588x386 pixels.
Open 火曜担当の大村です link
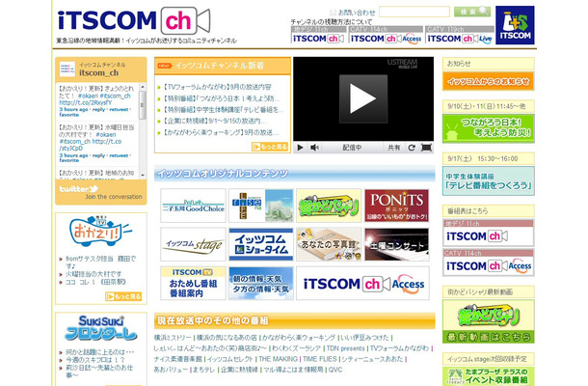[94, 274]
